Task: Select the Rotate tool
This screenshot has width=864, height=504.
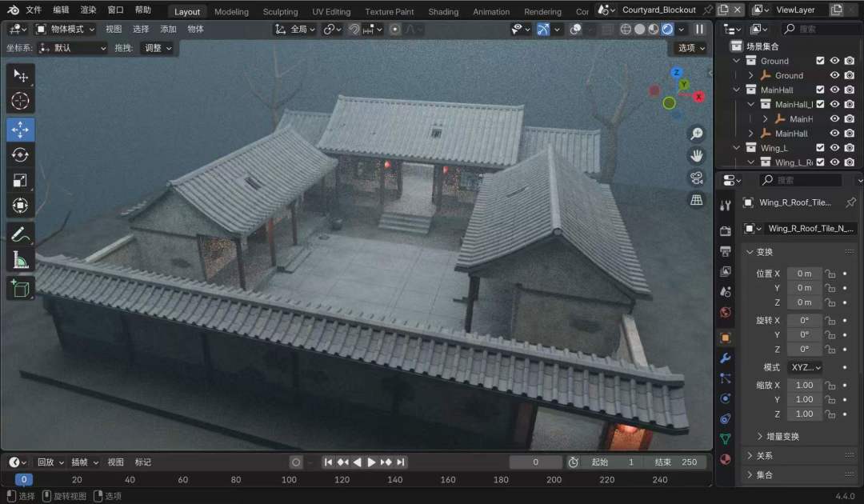Action: click(20, 154)
